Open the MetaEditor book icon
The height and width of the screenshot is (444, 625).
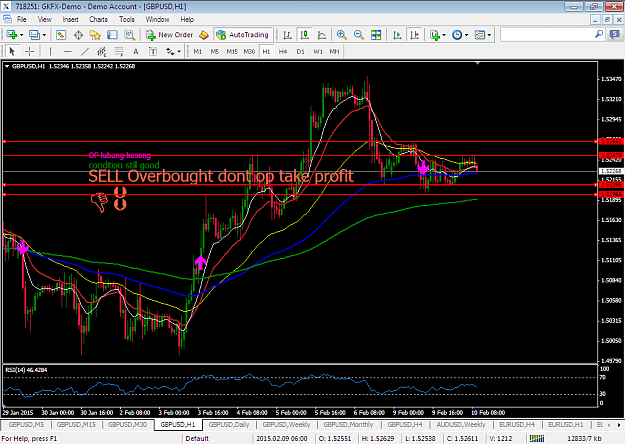click(204, 35)
